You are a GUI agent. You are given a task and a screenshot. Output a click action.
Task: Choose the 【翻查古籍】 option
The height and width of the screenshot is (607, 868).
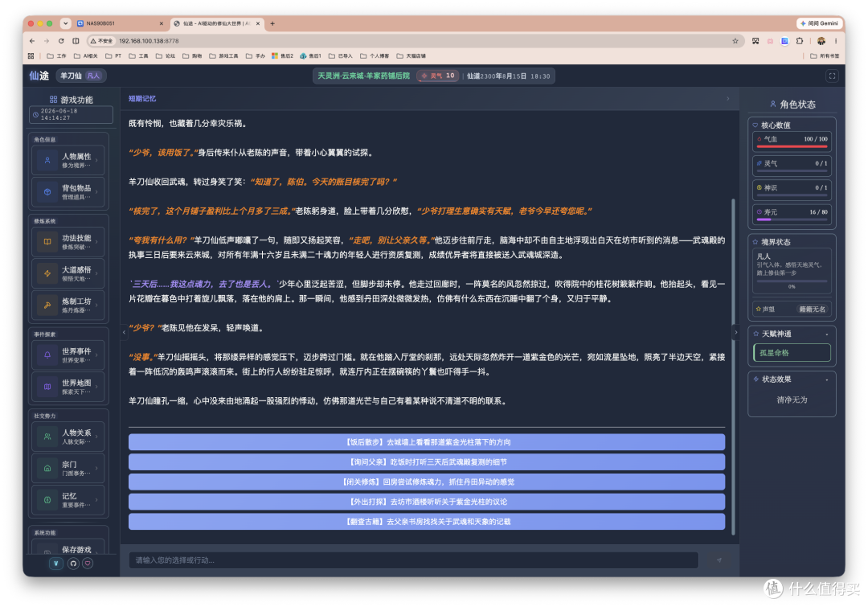point(427,522)
